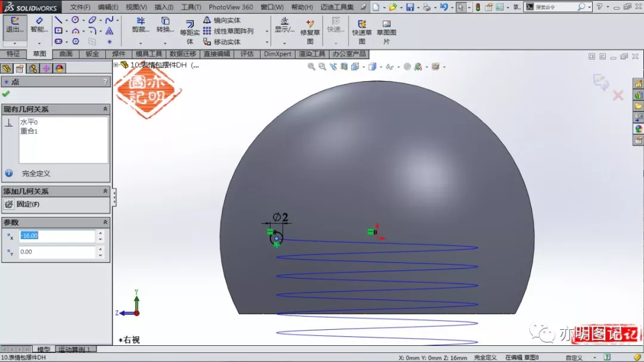Screen dimensions: 644x362
Task: Select the 水平0 relation in list
Action: coord(29,122)
